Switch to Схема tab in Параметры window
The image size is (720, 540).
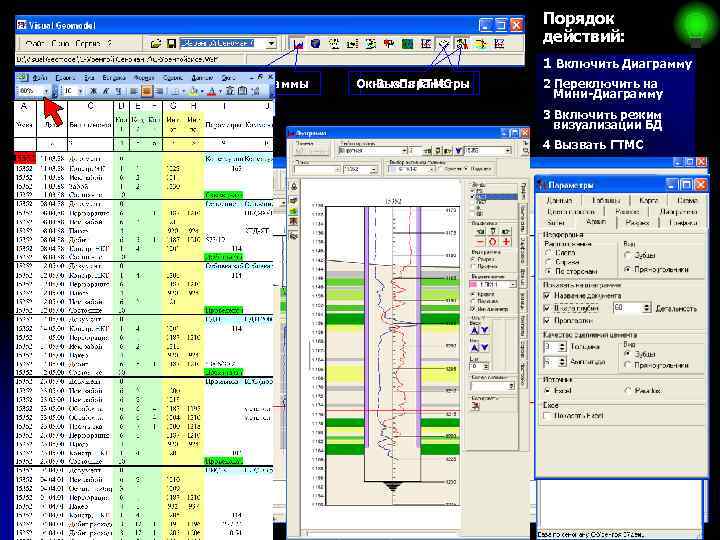(686, 200)
